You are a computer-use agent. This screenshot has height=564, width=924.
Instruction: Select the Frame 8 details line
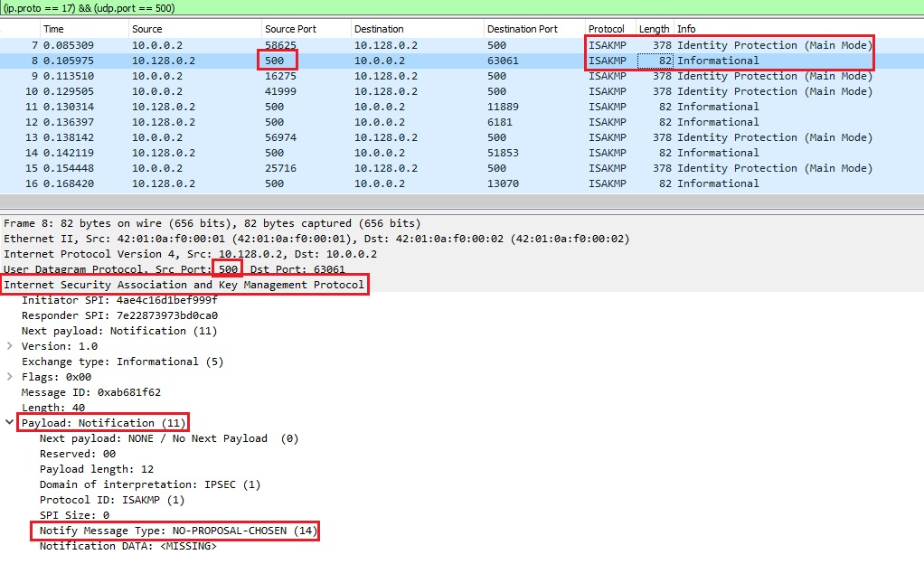point(212,223)
